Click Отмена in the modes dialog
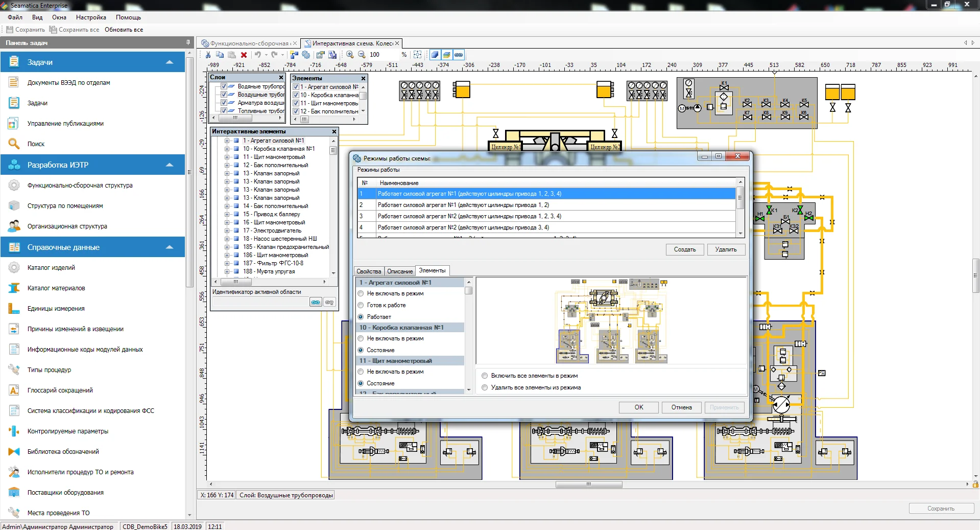The height and width of the screenshot is (530, 980). 682,407
